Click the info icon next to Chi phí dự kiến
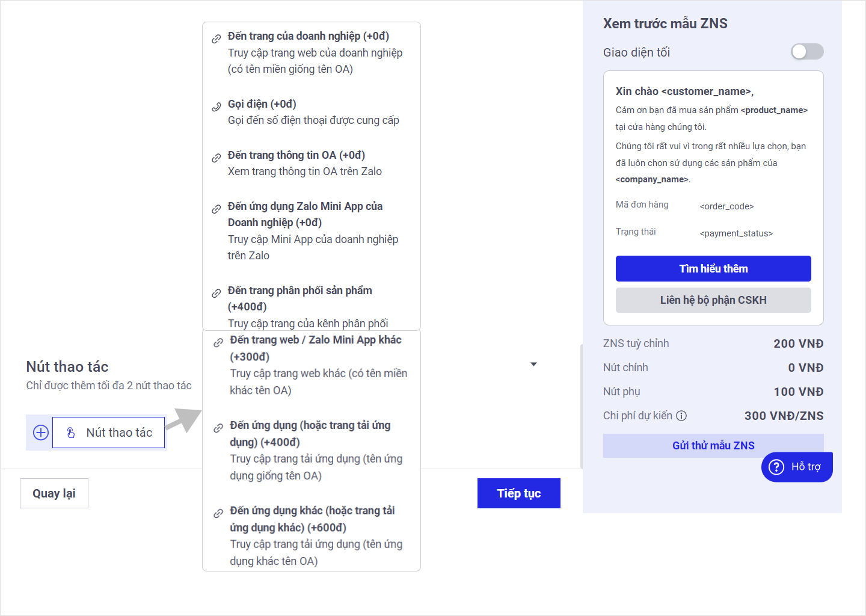The image size is (866, 616). [x=681, y=416]
